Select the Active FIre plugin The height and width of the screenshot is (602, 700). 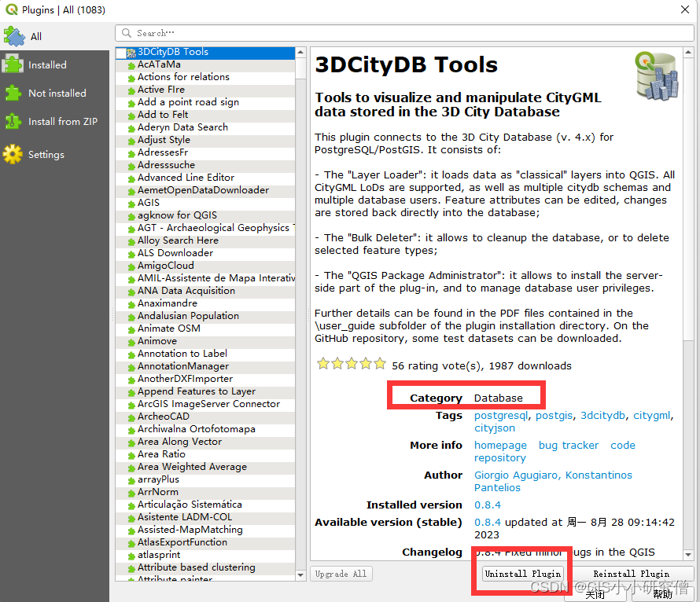205,90
